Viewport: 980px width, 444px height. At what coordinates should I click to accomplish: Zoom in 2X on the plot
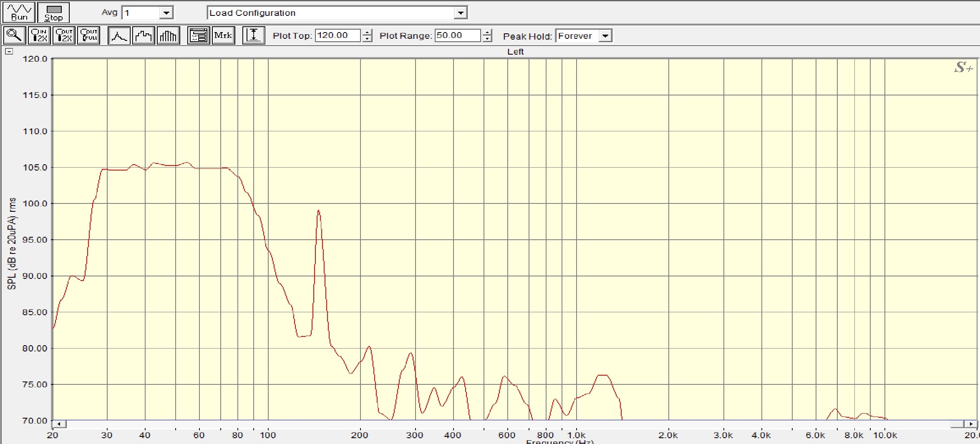[39, 35]
